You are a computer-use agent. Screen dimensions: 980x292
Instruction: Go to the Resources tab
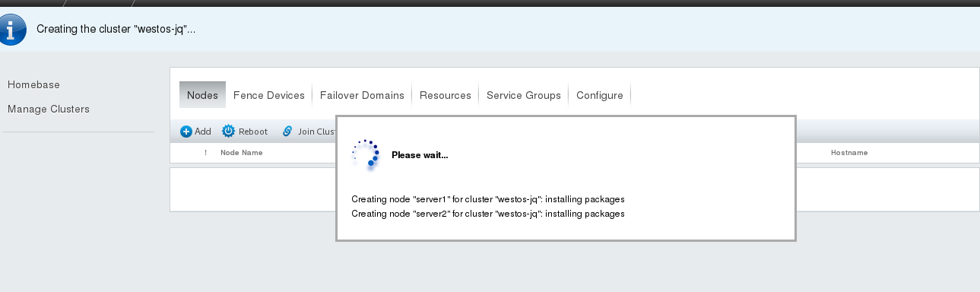446,95
